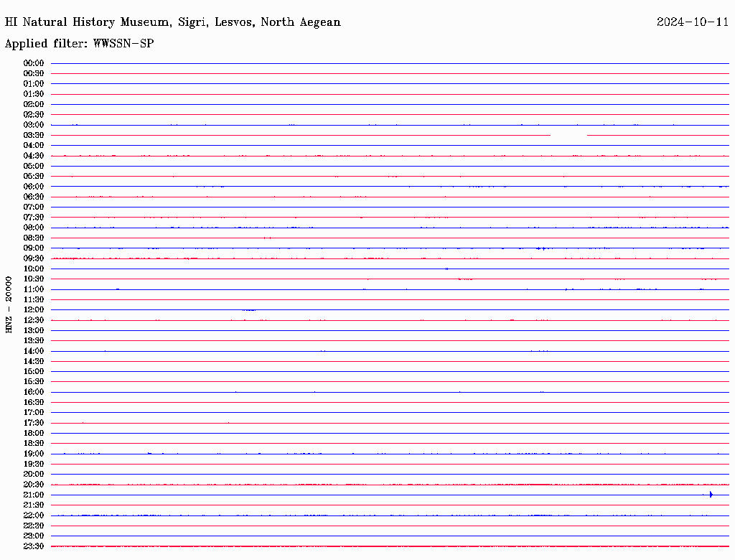Image resolution: width=735 pixels, height=560 pixels.
Task: Click the 19:30 time label
Action: click(34, 464)
